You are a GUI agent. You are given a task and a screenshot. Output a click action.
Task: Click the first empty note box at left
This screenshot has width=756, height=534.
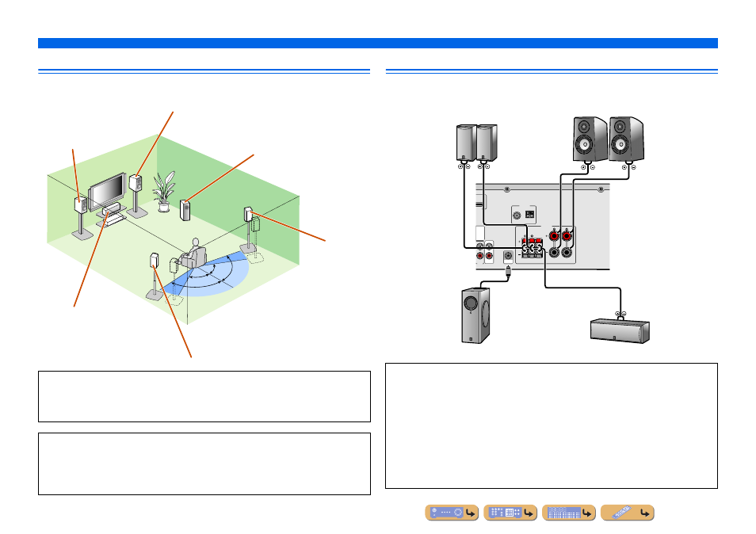[x=204, y=397]
